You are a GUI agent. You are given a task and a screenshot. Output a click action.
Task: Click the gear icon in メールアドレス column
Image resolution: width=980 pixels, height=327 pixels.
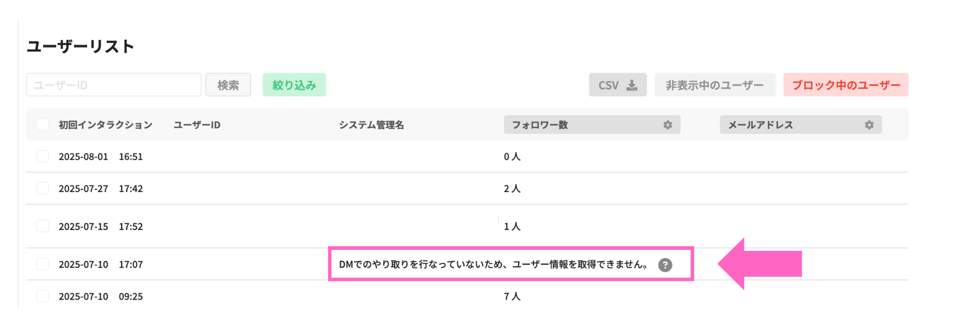tap(869, 125)
